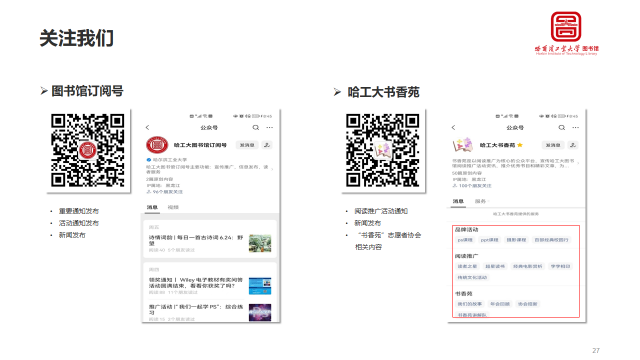
Task: Click the follow-person icon beside 哈工大图书馆订阅号 发消息
Action: 267,145
